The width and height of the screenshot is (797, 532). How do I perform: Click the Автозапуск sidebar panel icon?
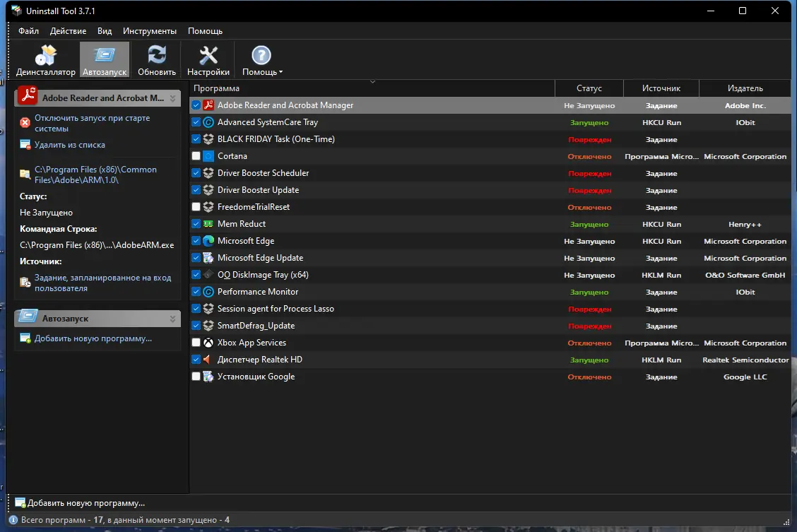(28, 317)
